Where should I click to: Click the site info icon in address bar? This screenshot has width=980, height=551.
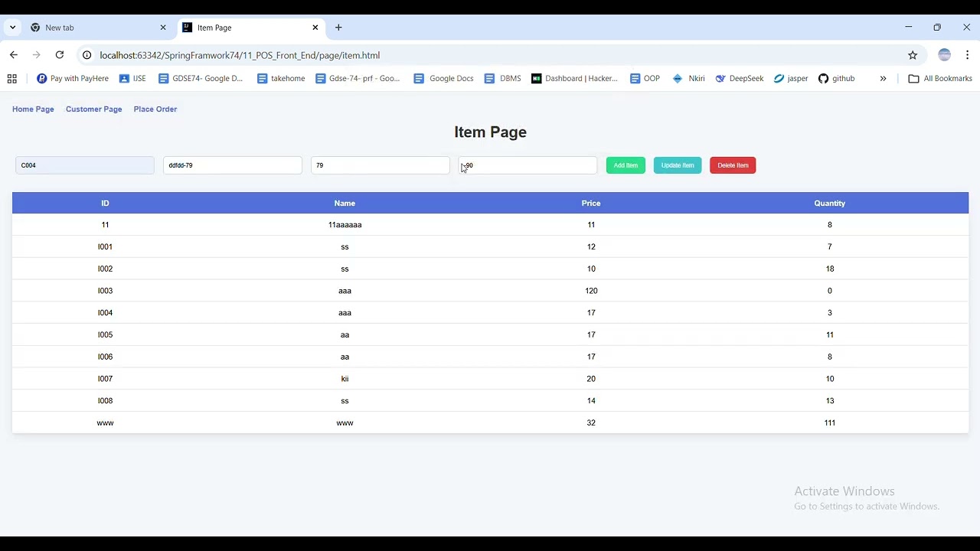point(87,55)
